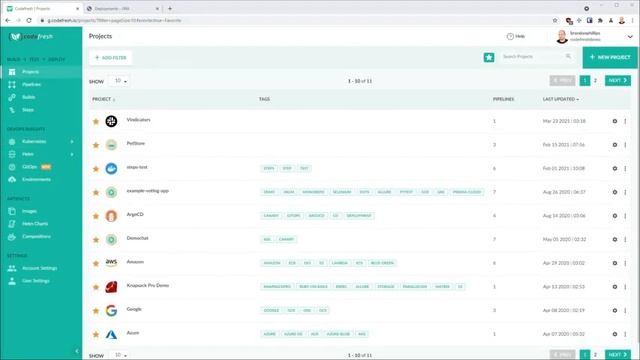Viewport: 640px width, 360px height.
Task: Unfavorite the Vindicators project star
Action: pyautogui.click(x=96, y=121)
